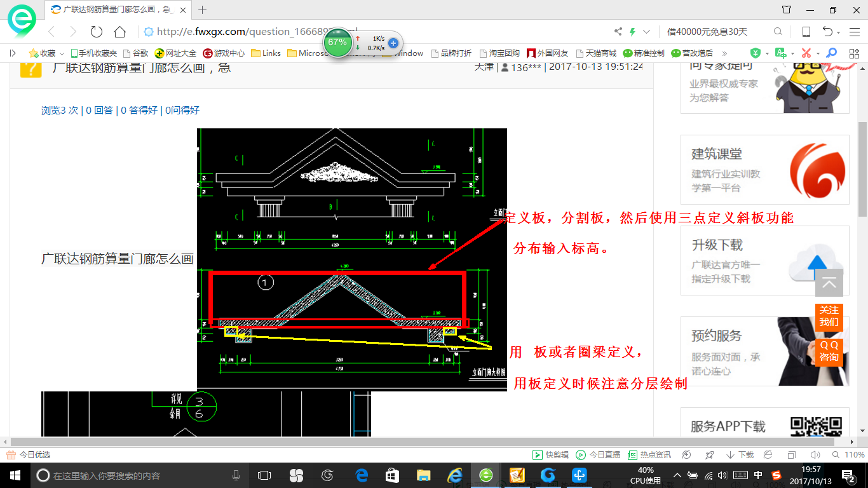
Task: Click the 360 browser logo icon
Action: pyautogui.click(x=22, y=20)
